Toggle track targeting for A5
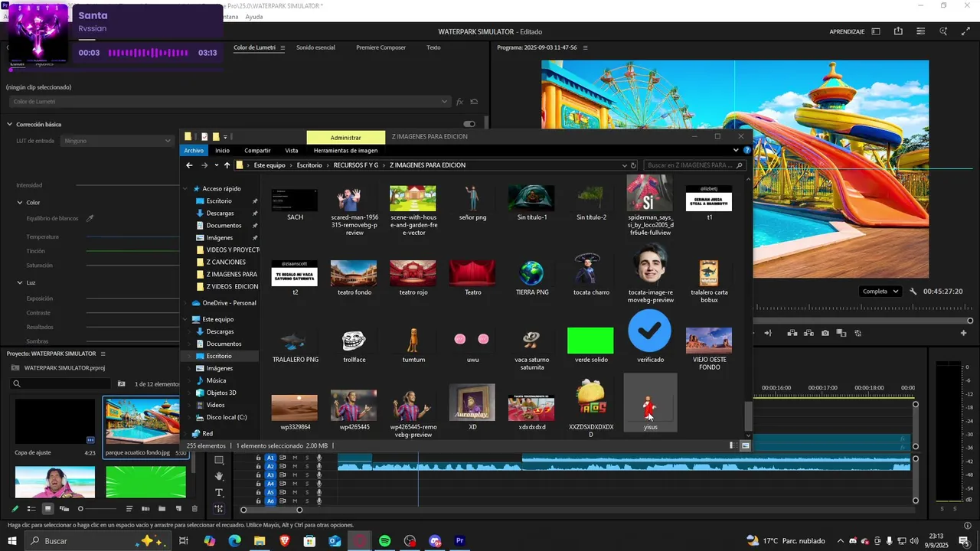980x551 pixels. tap(270, 493)
